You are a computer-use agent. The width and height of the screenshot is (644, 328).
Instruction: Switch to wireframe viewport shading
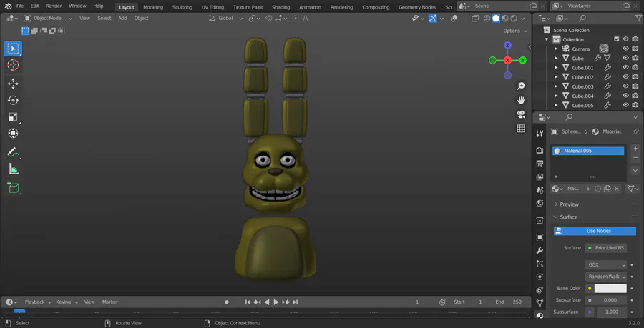tap(487, 19)
